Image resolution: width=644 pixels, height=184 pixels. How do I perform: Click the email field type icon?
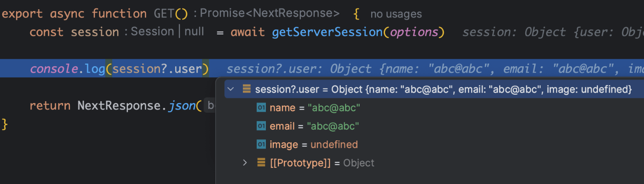(x=261, y=126)
